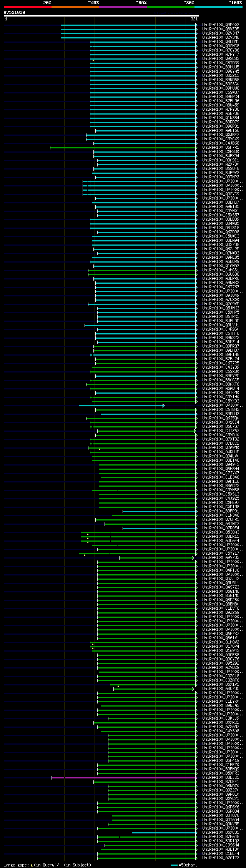Select hit UniRef100_A8IWT7

click(221, 524)
